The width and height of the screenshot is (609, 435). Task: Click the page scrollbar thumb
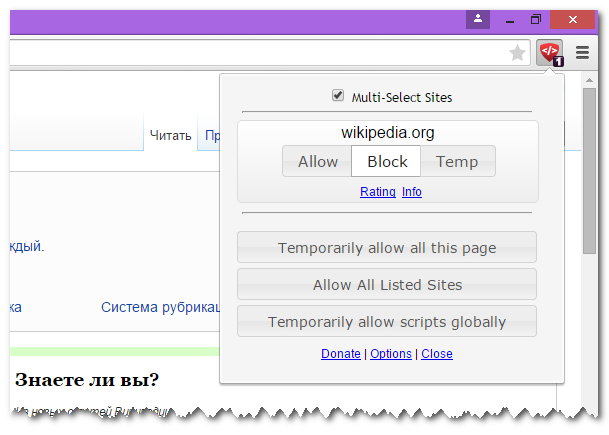589,171
